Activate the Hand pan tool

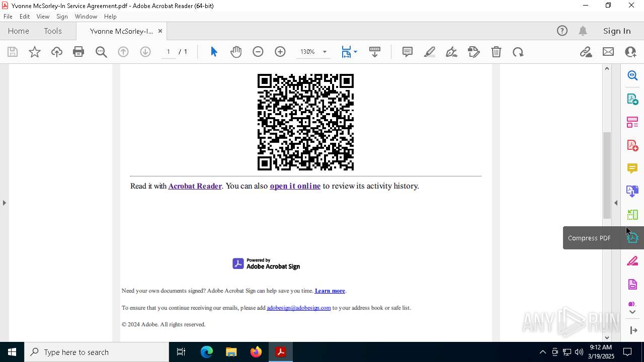tap(236, 52)
